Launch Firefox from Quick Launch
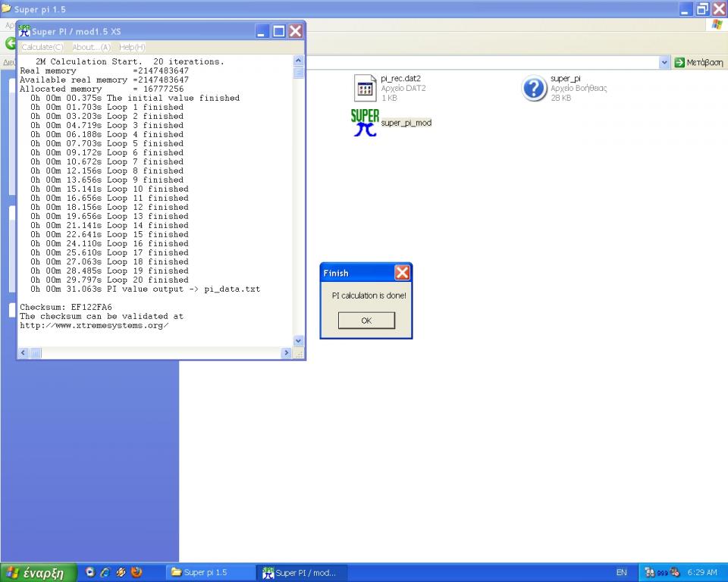This screenshot has height=582, width=728. click(136, 572)
